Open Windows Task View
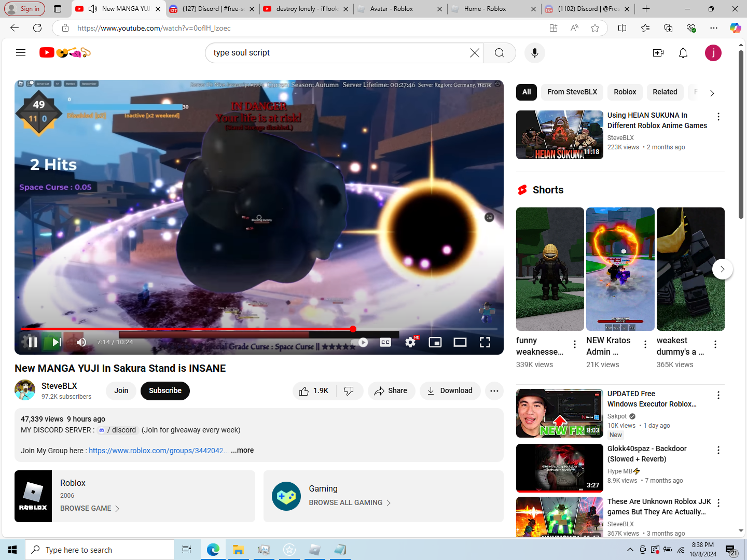 pyautogui.click(x=187, y=550)
